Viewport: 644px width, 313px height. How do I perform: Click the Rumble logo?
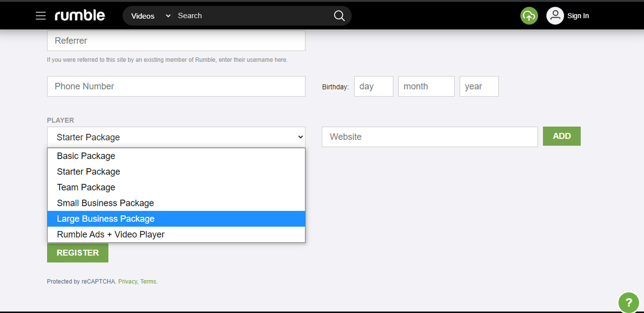coord(79,16)
